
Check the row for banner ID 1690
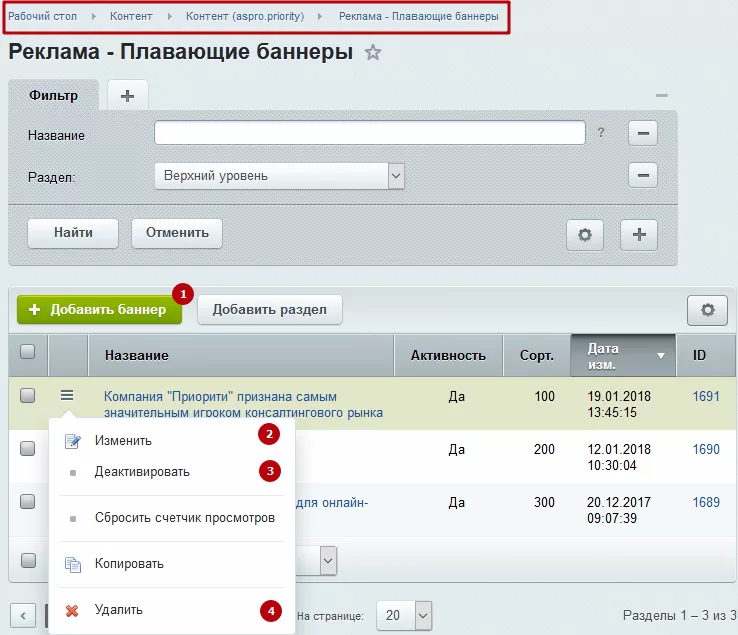pos(28,449)
